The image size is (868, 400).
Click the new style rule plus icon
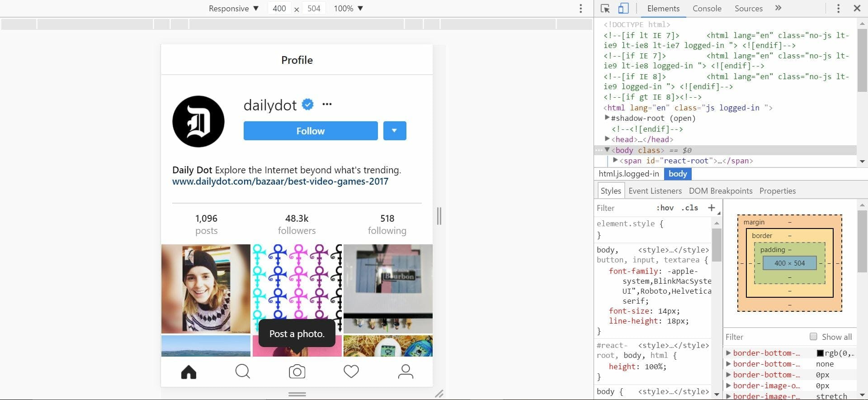pos(712,208)
